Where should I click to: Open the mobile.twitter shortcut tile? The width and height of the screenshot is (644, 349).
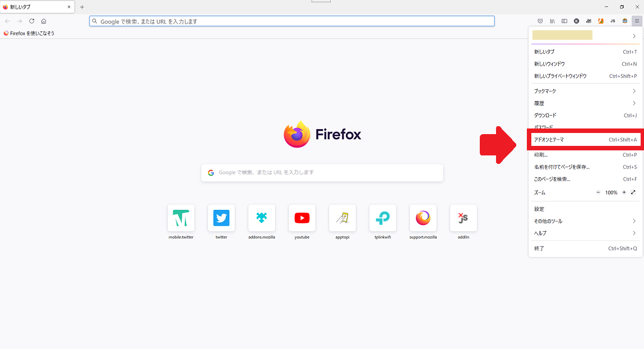pyautogui.click(x=181, y=218)
